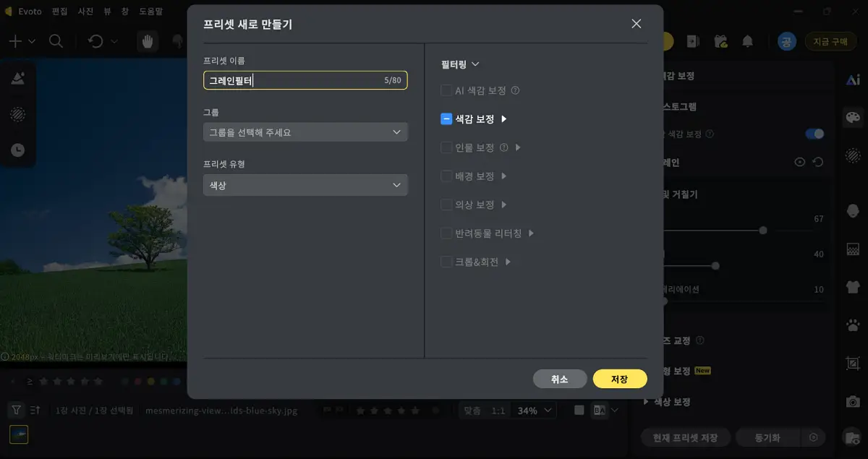Click the export icon beside the gift calendar

pyautogui.click(x=692, y=41)
